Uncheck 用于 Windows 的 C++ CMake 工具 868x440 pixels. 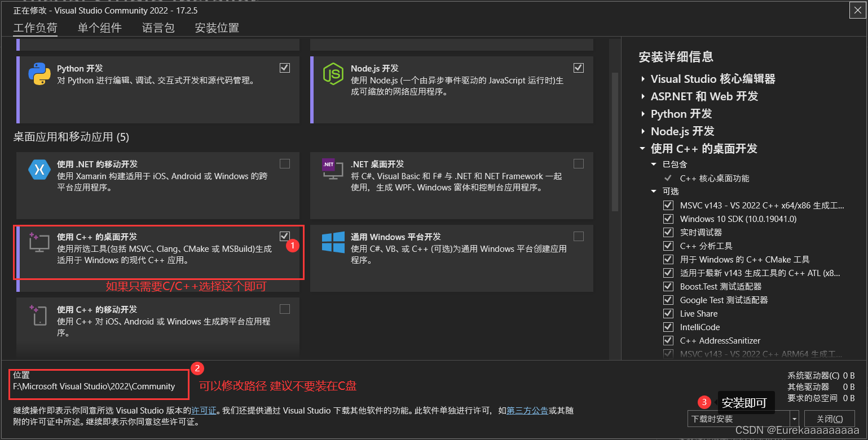coord(668,259)
